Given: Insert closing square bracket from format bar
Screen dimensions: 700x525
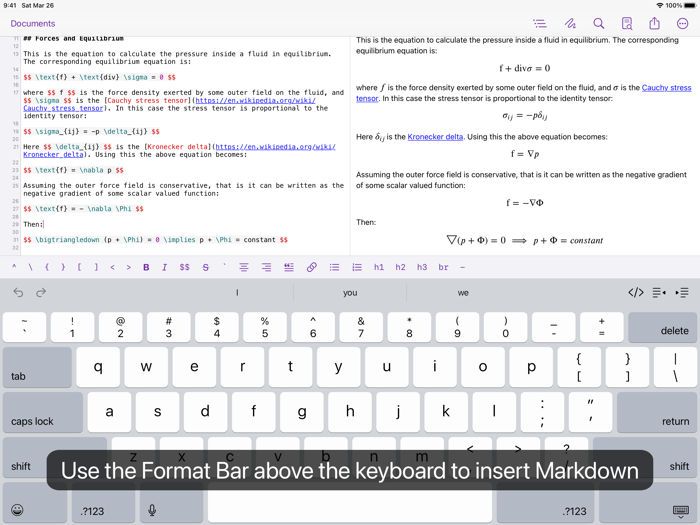Looking at the screenshot, I should pos(96,267).
